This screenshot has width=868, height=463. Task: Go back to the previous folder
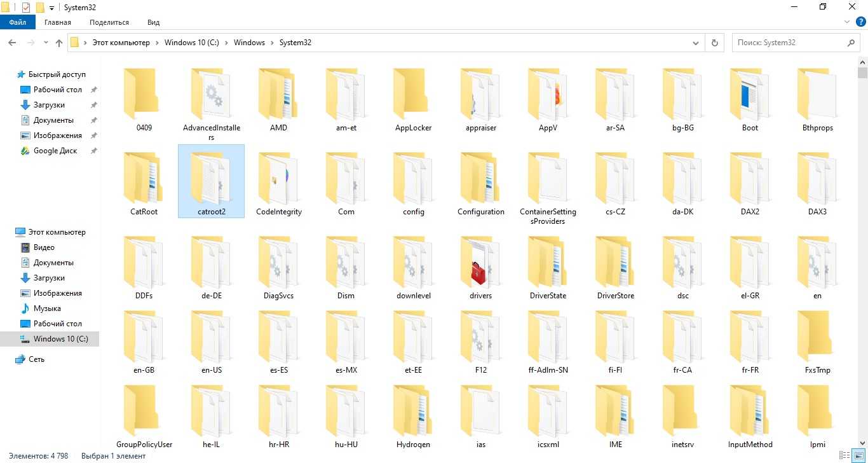point(12,43)
